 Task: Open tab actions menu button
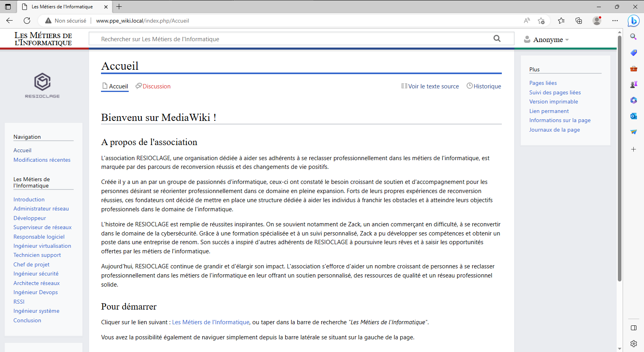pyautogui.click(x=8, y=7)
